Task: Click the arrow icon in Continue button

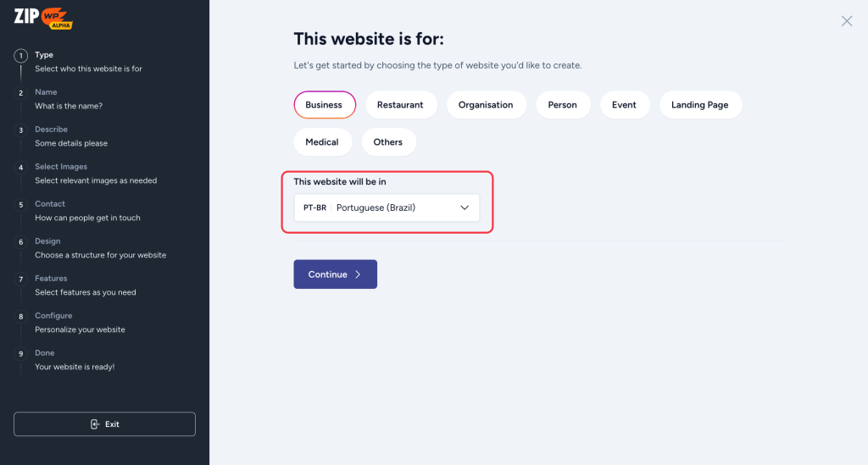Action: coord(358,274)
